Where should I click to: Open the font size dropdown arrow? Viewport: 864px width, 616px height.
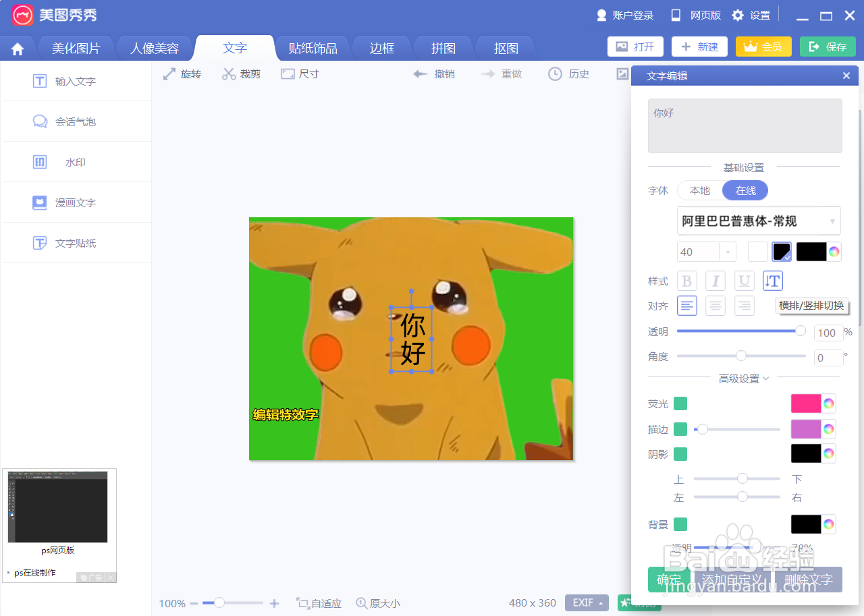click(728, 252)
